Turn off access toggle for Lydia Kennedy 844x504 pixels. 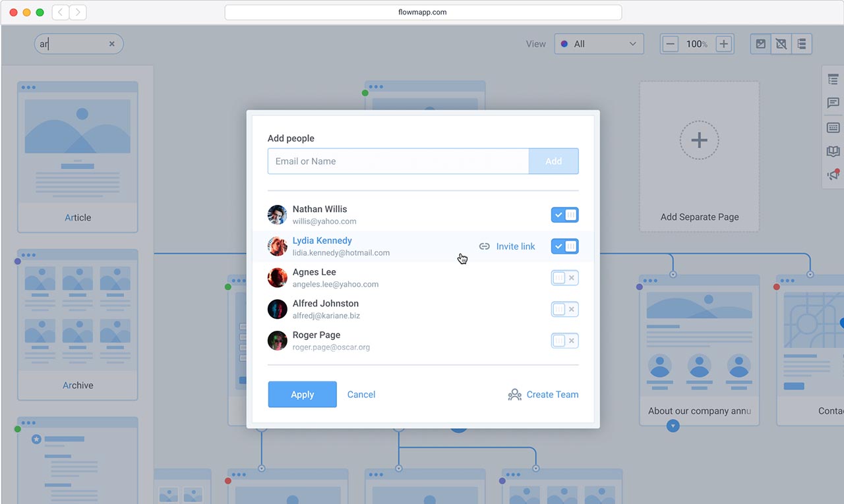click(565, 246)
